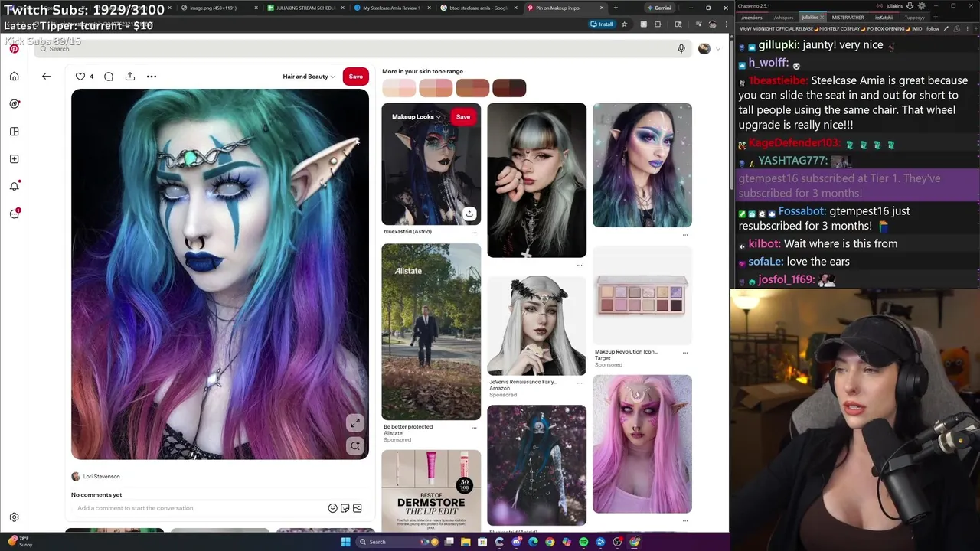Image resolution: width=980 pixels, height=551 pixels.
Task: Attach a photo to the comment
Action: [x=357, y=508]
